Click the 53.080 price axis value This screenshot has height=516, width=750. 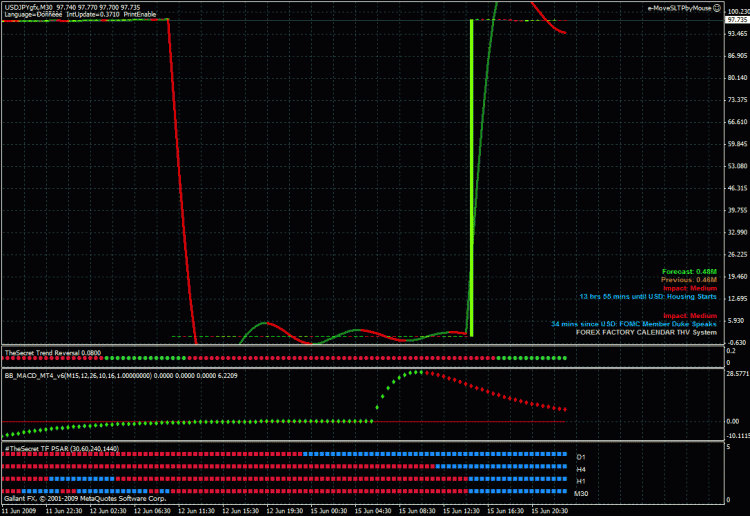point(738,166)
